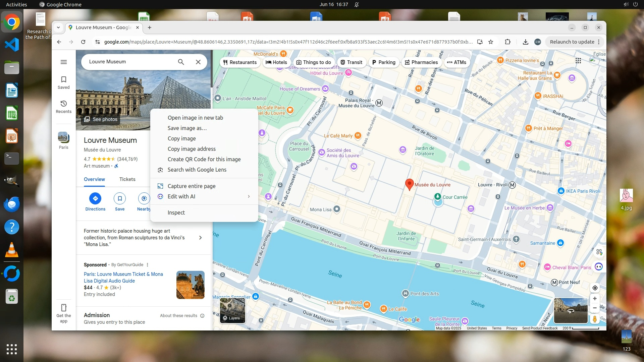Click the Directions icon button
Viewport: 644px width, 362px height.
click(x=95, y=199)
